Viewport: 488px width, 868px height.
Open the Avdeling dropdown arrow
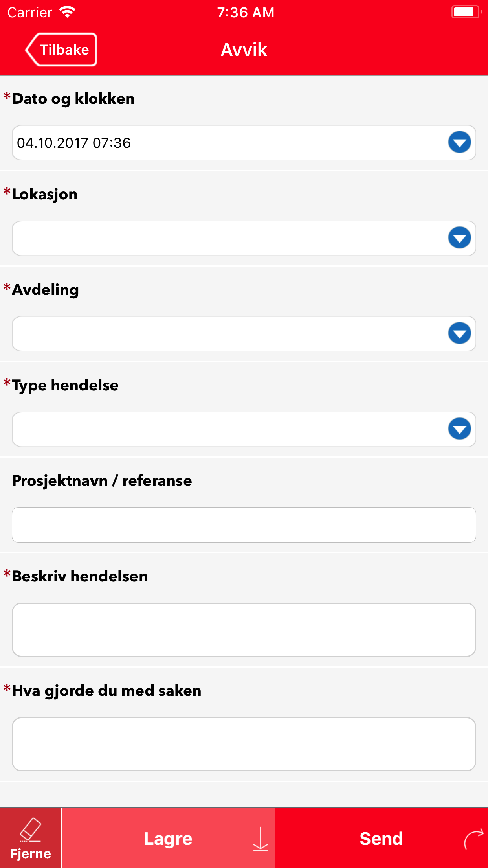pos(459,333)
